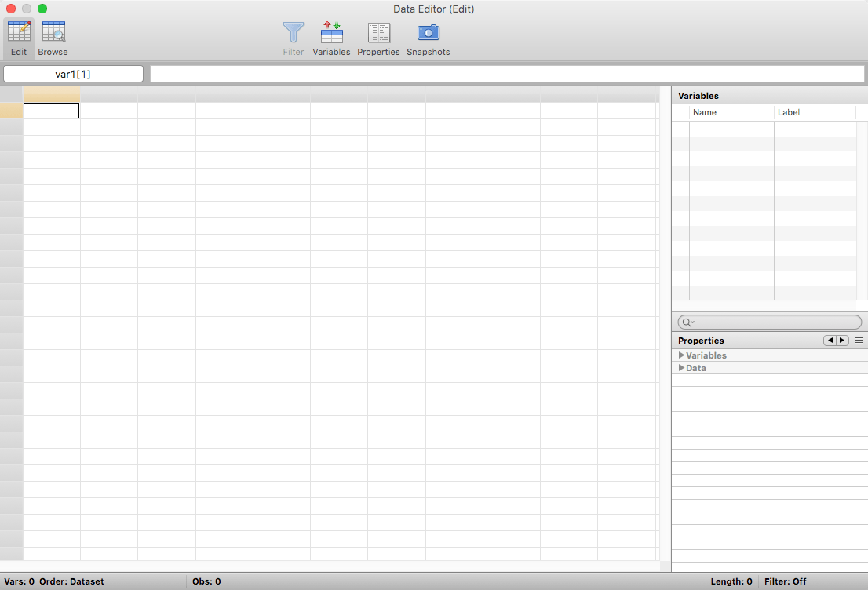Open the Properties panel menu icon

(859, 341)
